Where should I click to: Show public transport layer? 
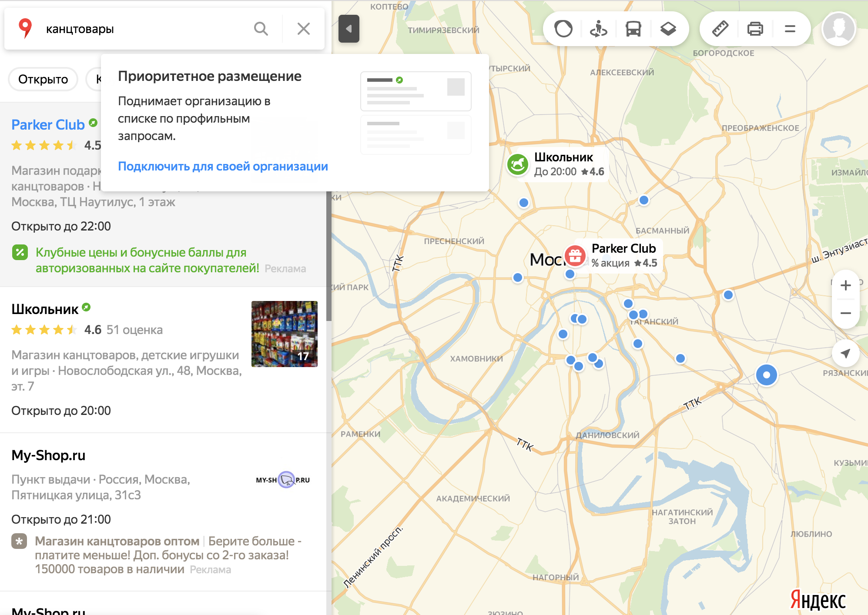pos(633,29)
